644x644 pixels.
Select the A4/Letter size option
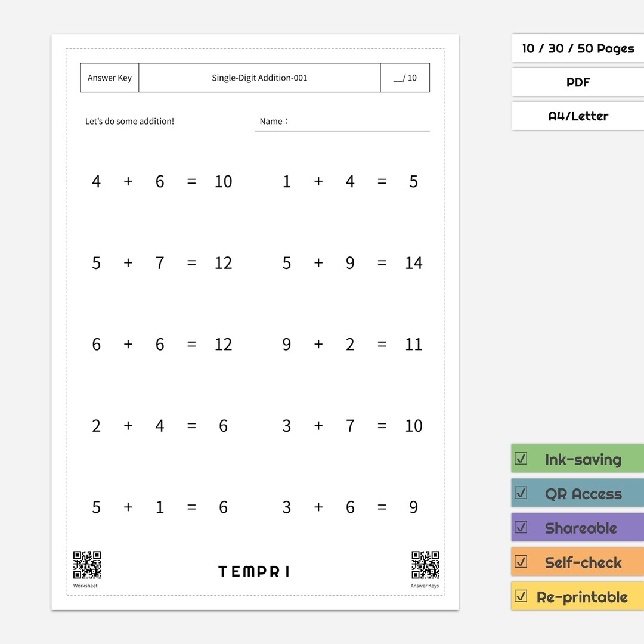click(577, 116)
